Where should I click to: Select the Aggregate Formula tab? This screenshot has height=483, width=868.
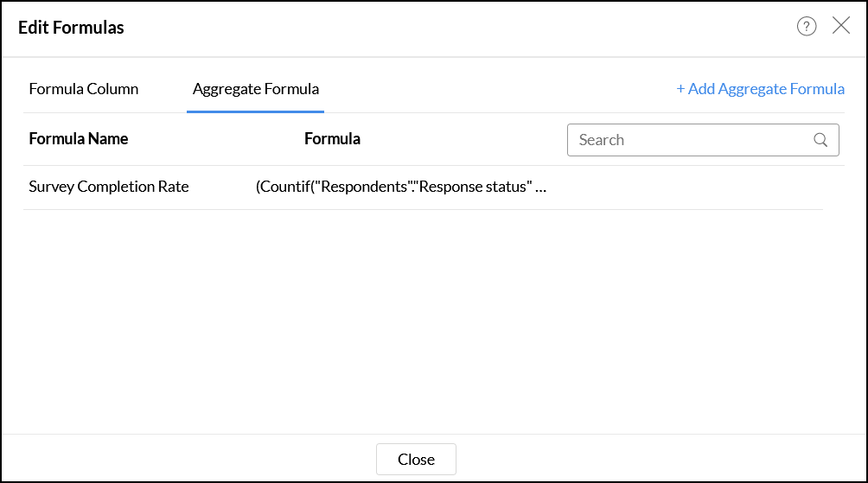pos(255,89)
